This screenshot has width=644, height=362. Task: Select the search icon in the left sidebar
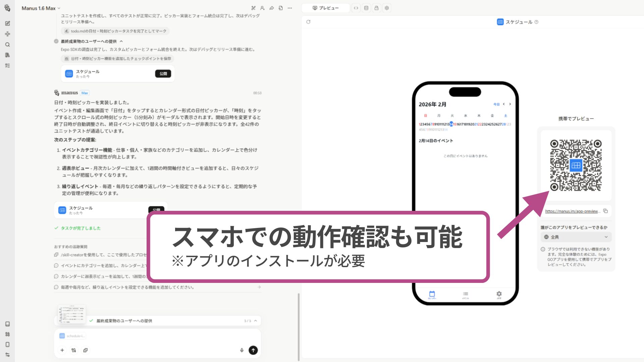(8, 45)
